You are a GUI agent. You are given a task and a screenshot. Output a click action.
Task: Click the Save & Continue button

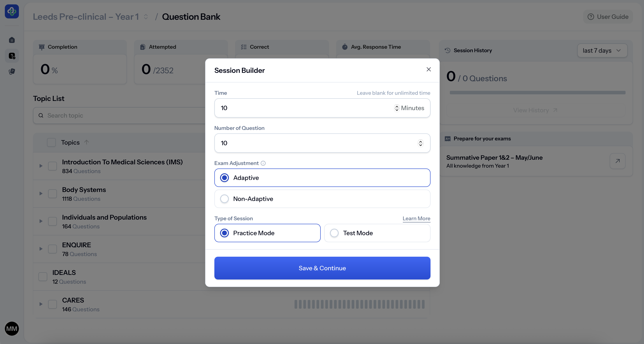coord(322,268)
